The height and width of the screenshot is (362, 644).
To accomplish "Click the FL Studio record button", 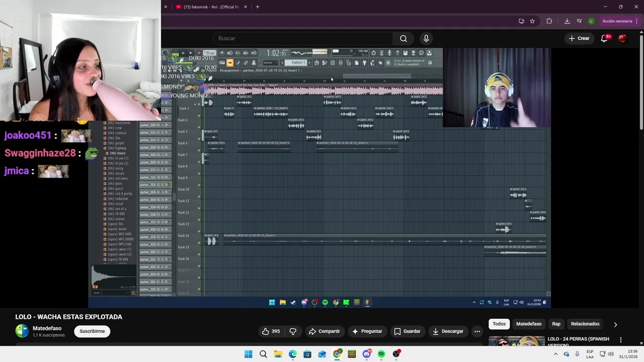I will click(199, 53).
